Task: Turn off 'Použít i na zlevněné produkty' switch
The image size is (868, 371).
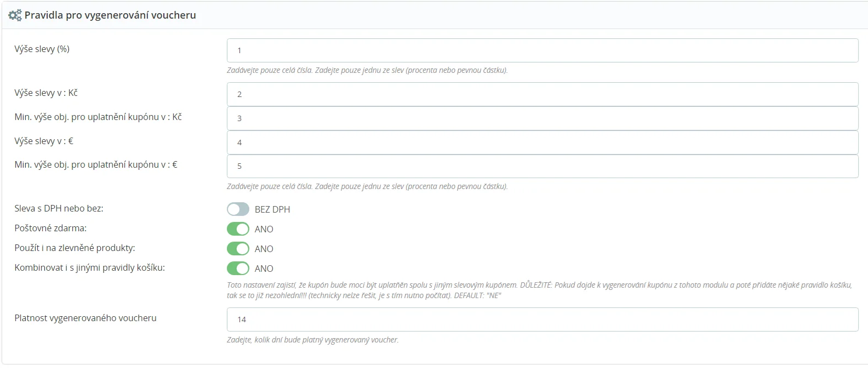Action: point(238,249)
